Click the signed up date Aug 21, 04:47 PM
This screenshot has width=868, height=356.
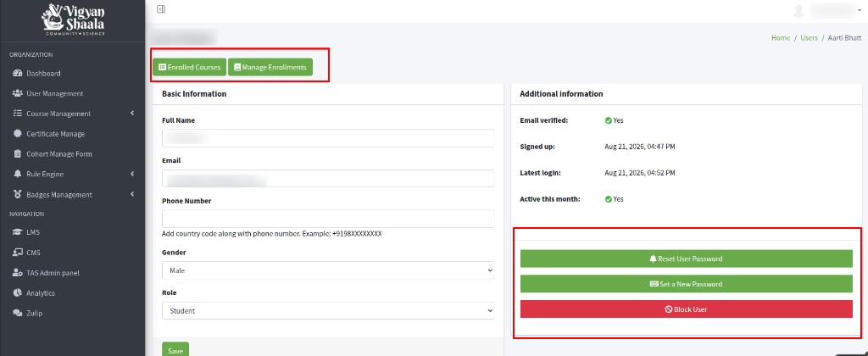[640, 147]
